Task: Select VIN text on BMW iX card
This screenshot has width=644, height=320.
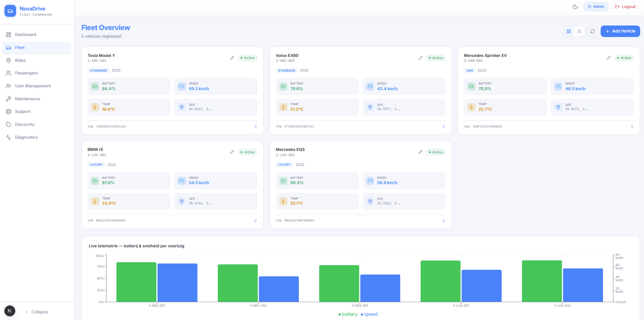Action: [107, 221]
